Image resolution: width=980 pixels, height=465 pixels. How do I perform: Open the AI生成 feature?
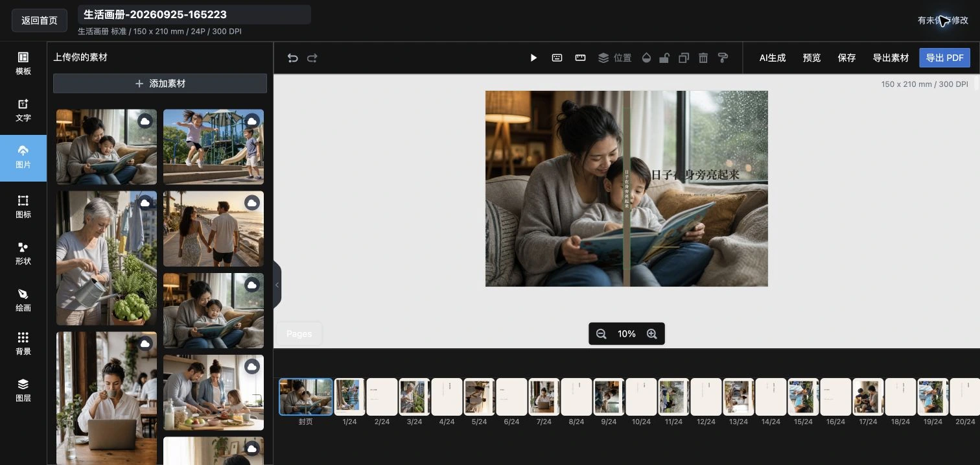click(773, 58)
